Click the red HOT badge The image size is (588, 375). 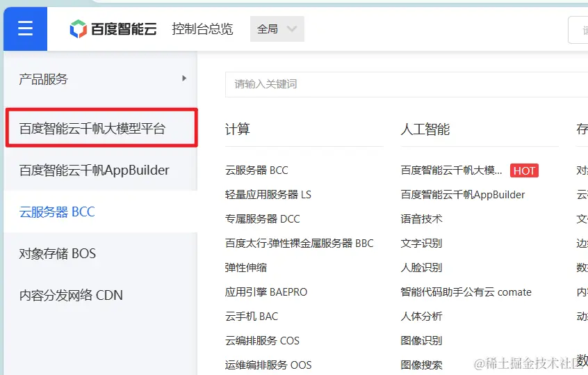(x=524, y=170)
